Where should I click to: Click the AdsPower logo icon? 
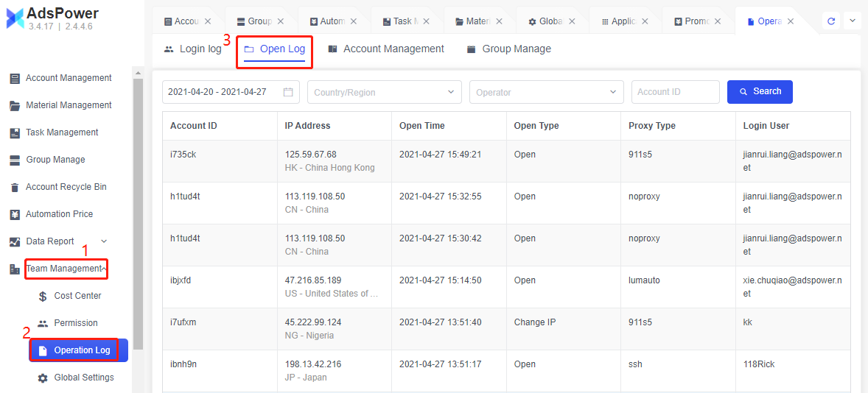coord(15,19)
